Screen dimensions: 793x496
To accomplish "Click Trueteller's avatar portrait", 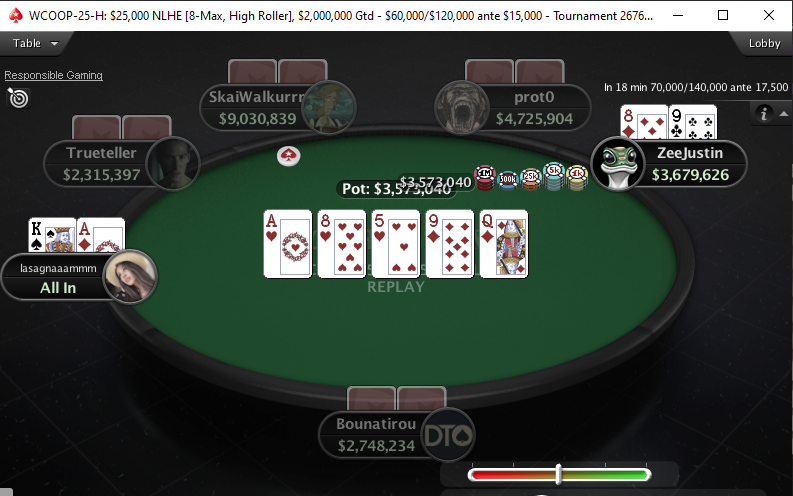I will pyautogui.click(x=173, y=164).
